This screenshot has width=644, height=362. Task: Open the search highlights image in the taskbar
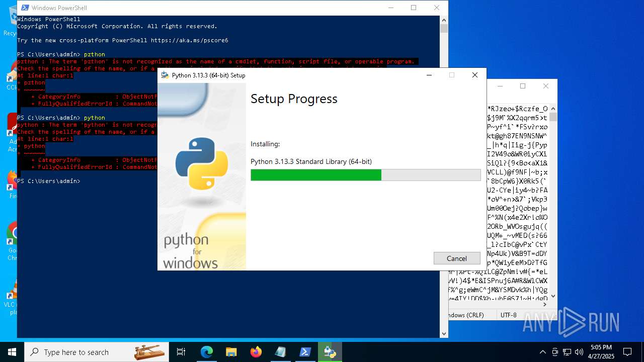pos(149,352)
